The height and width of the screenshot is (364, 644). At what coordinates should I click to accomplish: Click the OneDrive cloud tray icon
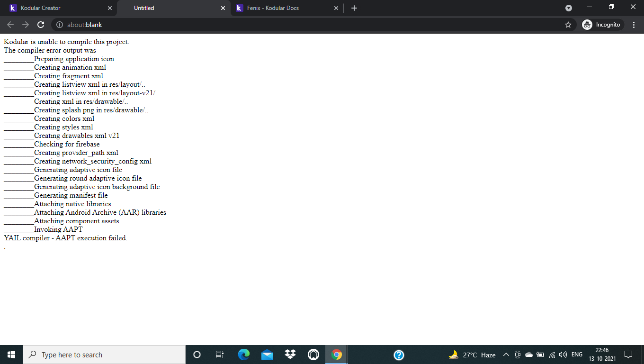(529, 355)
